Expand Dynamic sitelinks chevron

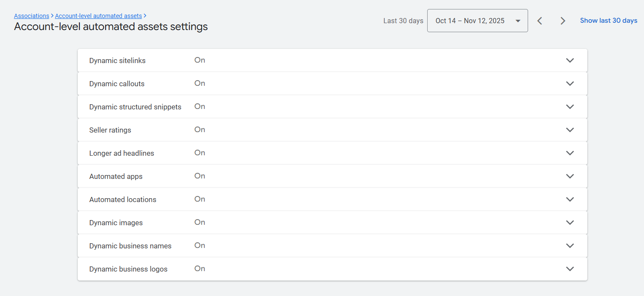pyautogui.click(x=570, y=60)
